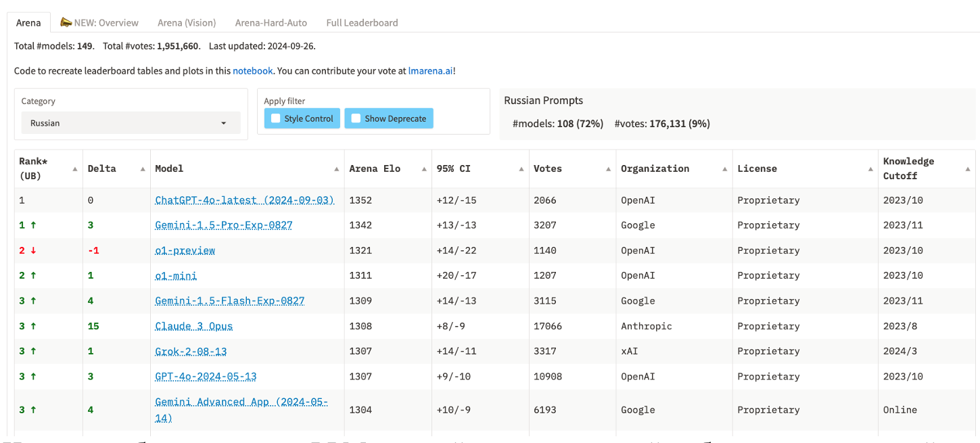The image size is (980, 443).
Task: Open the o1-preview model link
Action: 185,250
